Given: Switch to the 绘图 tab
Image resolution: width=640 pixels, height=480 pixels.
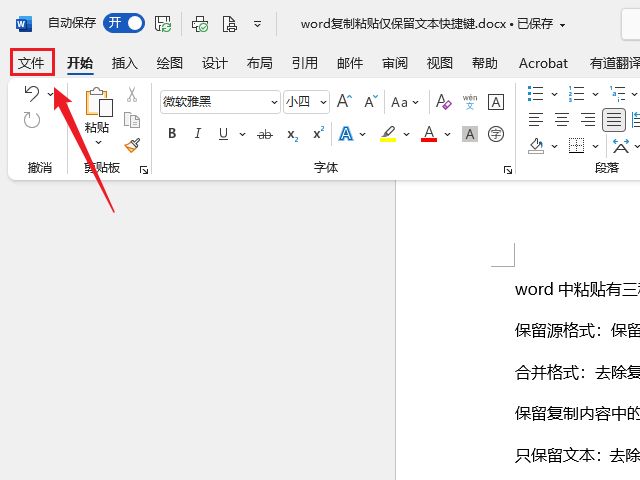Looking at the screenshot, I should (x=169, y=63).
